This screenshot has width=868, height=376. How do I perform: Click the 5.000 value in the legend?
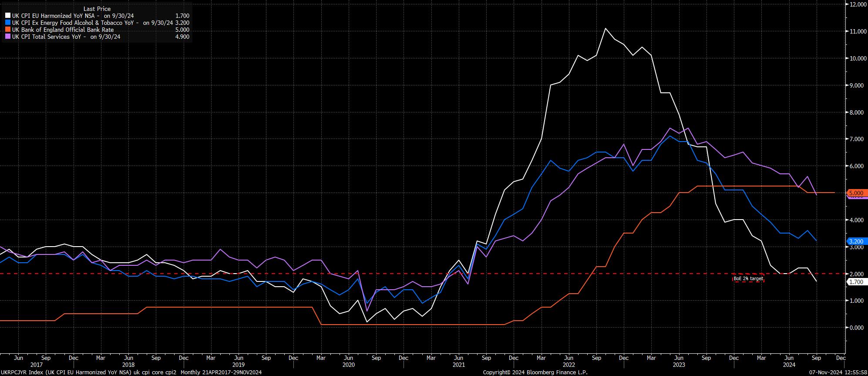click(182, 30)
